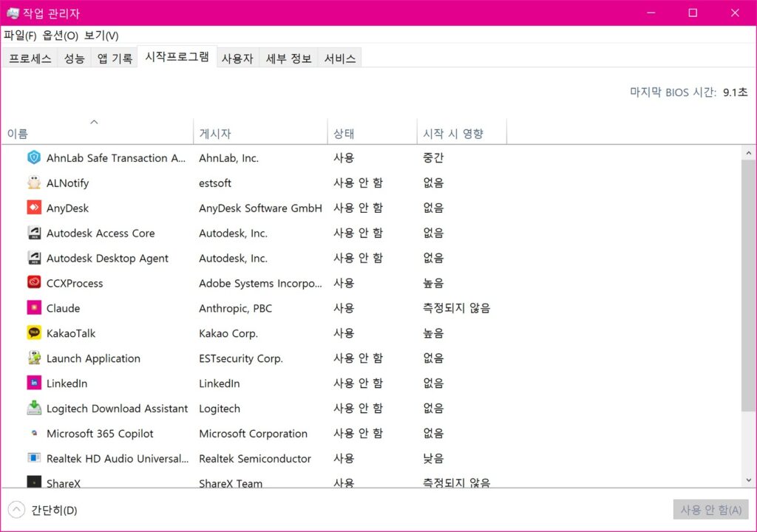Viewport: 757px width, 532px height.
Task: Open the 보기(V) menu
Action: click(101, 35)
